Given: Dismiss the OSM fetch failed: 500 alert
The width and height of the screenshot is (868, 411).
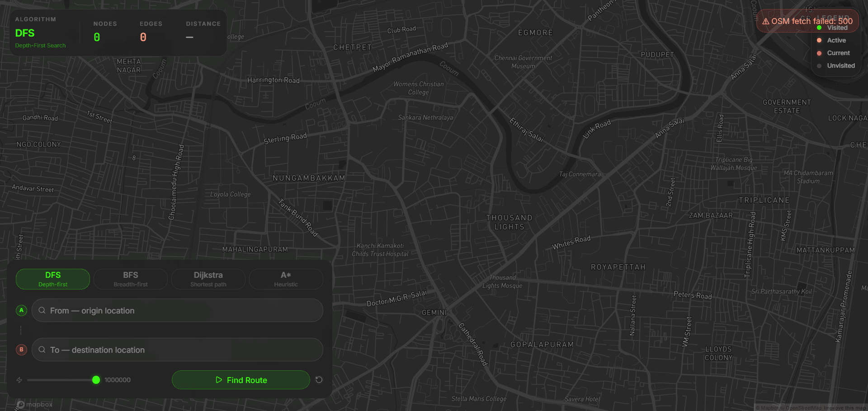Looking at the screenshot, I should coord(807,21).
